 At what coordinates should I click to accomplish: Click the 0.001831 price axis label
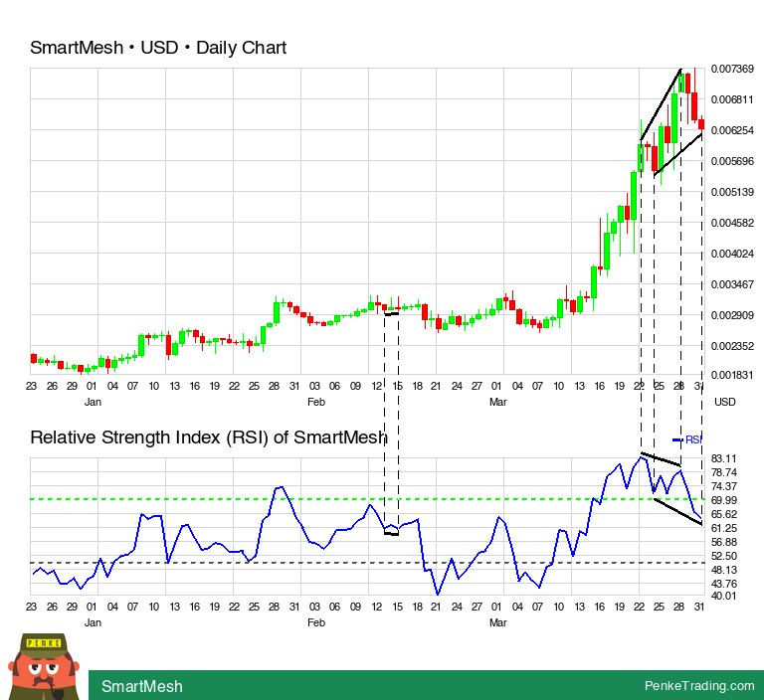pyautogui.click(x=732, y=375)
